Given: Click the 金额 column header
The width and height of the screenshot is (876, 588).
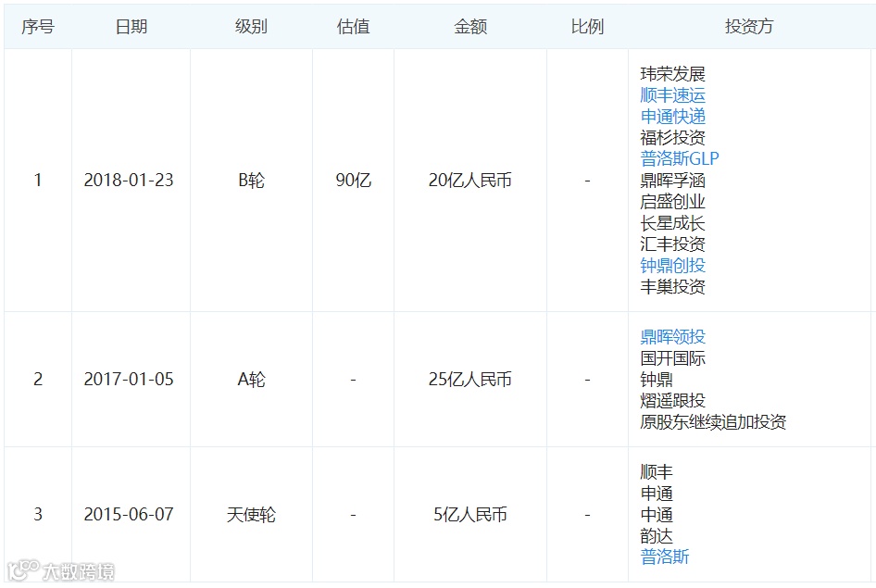Looking at the screenshot, I should (470, 26).
